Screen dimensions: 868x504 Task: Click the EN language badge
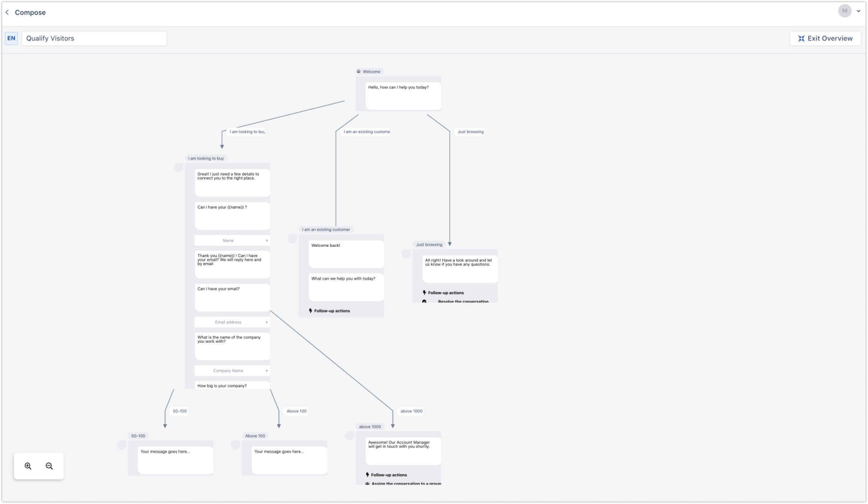(x=11, y=38)
